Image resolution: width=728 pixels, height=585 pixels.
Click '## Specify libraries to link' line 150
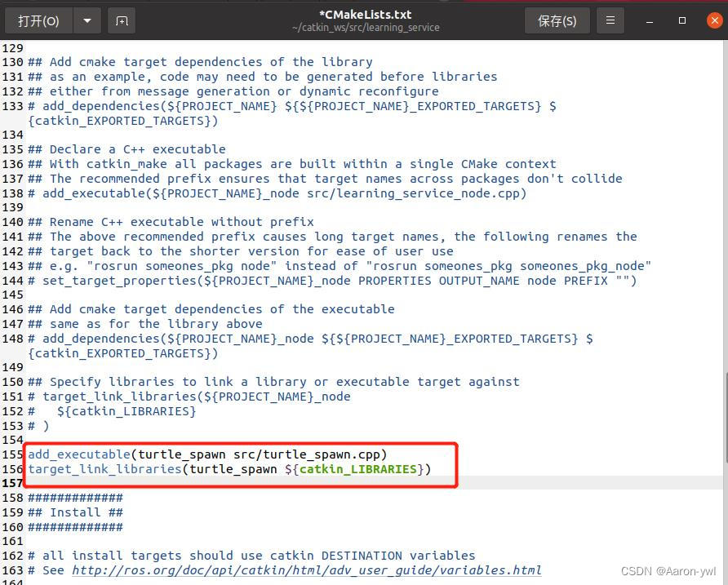pos(273,382)
